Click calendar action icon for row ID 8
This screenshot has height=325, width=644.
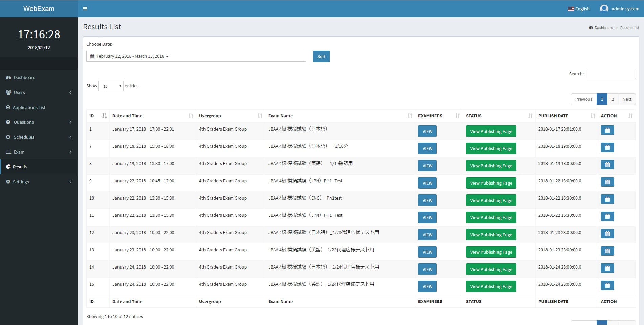point(607,165)
